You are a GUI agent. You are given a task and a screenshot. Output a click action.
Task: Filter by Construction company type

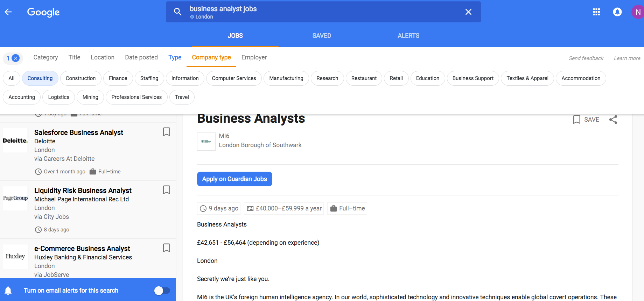point(80,78)
